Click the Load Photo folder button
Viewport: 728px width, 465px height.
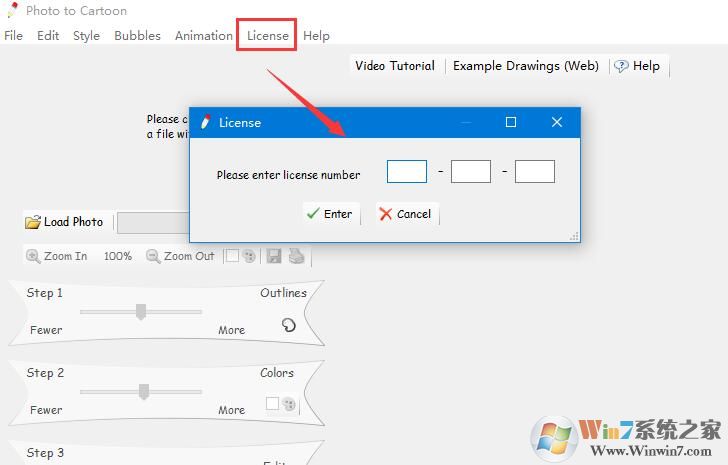tap(64, 222)
